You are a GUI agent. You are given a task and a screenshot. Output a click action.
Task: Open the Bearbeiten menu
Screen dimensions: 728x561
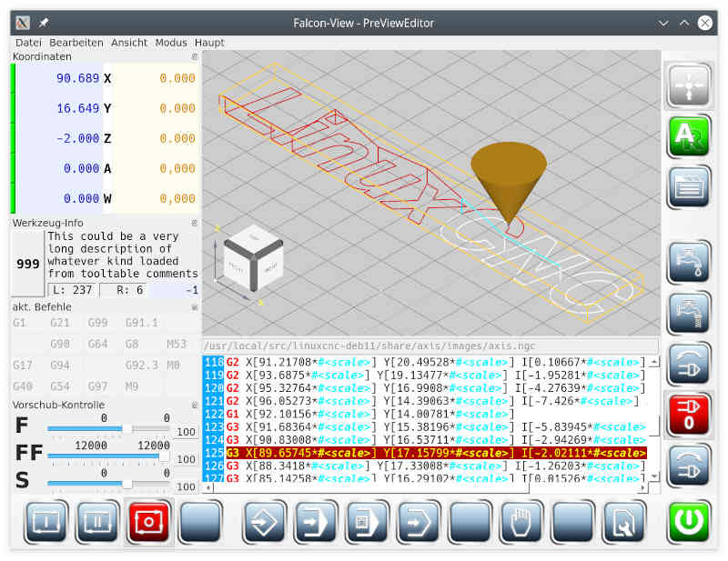pyautogui.click(x=76, y=43)
